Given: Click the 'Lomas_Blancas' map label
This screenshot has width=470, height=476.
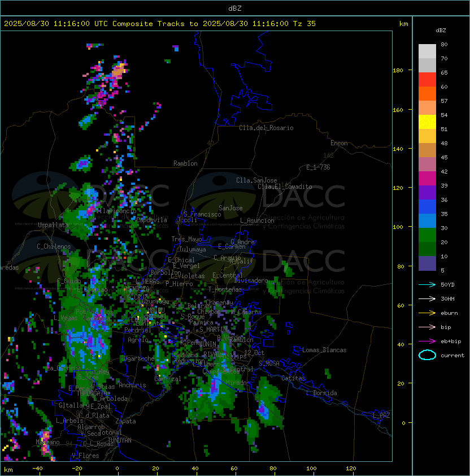Looking at the screenshot, I should (x=324, y=350).
